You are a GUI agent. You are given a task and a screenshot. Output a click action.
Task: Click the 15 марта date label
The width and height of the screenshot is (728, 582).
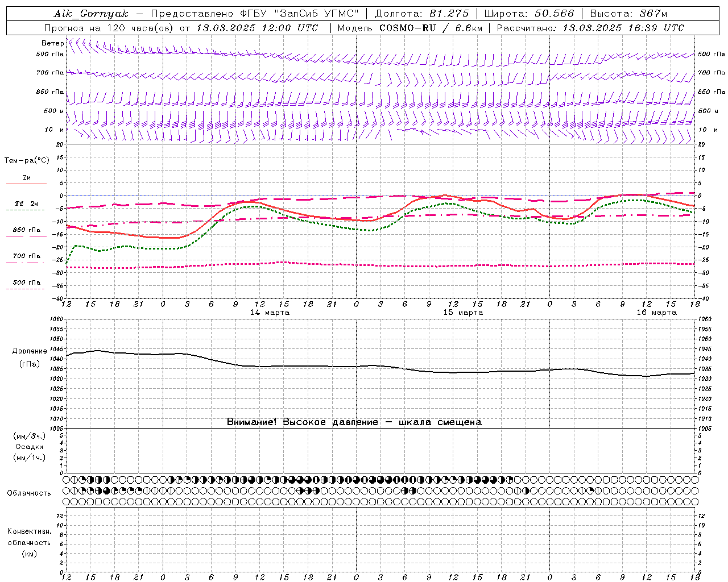(x=463, y=313)
